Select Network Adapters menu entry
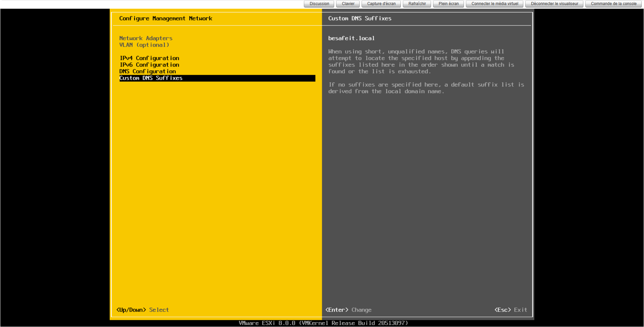 [146, 38]
